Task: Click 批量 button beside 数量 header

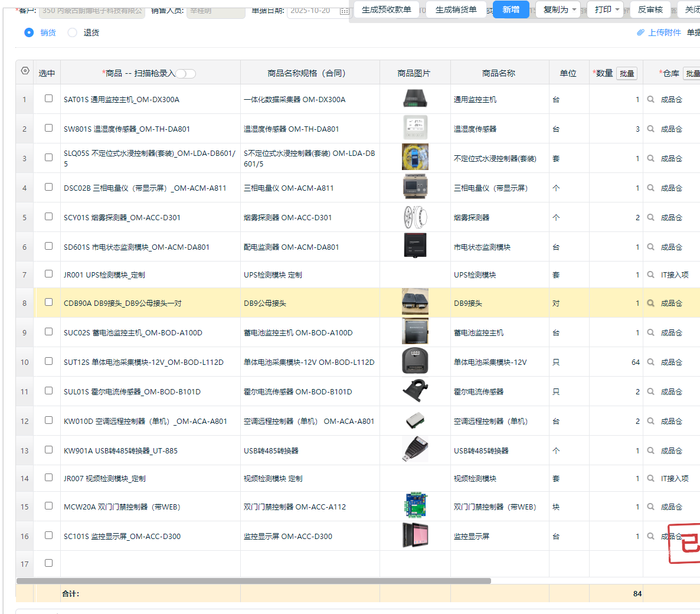Action: [x=627, y=74]
